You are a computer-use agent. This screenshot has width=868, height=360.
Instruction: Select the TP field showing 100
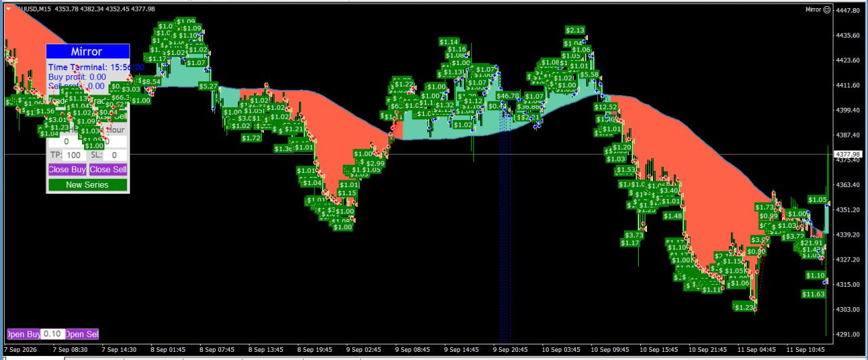[x=74, y=155]
